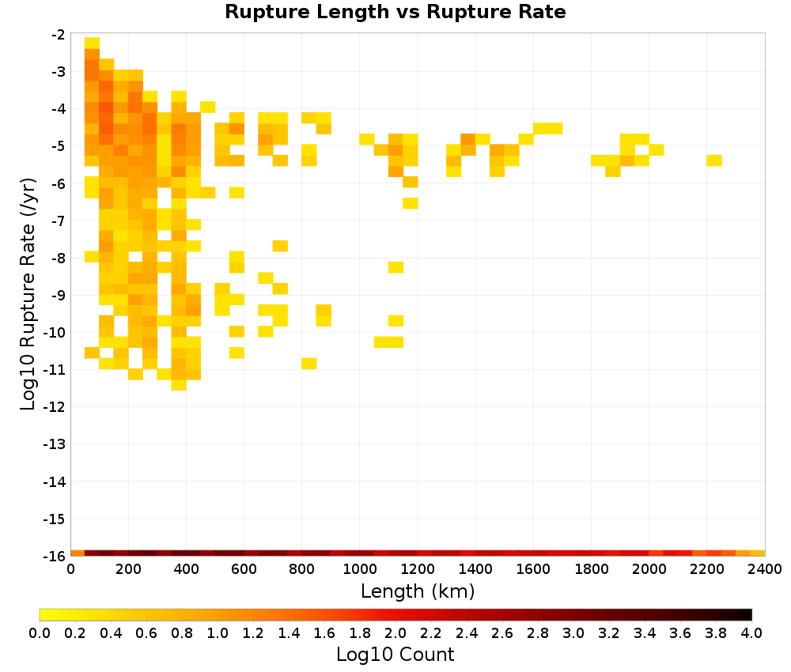Click y-axis tick label '-14'

[55, 481]
